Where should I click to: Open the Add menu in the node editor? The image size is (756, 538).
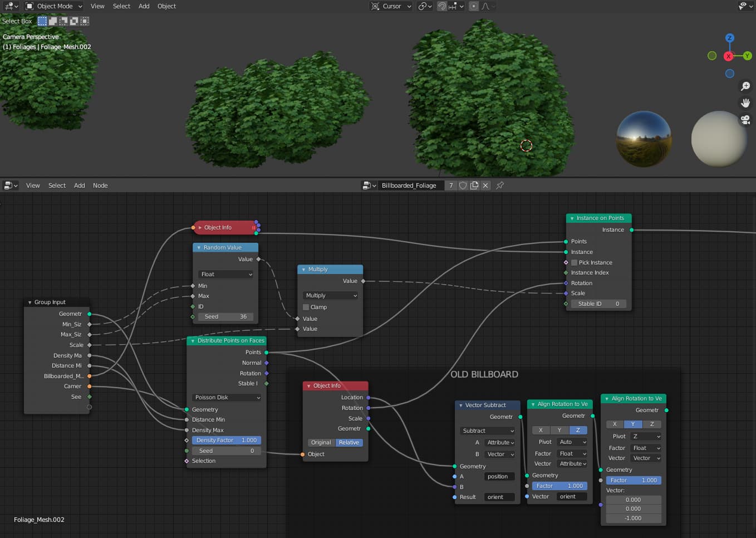click(79, 185)
